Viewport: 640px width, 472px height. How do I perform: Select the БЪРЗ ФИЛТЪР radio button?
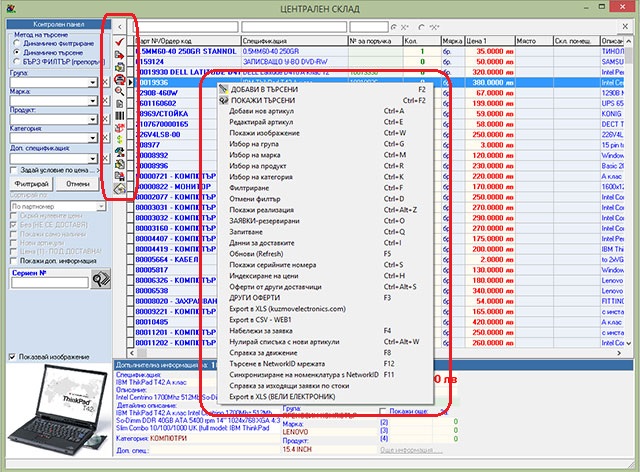pos(17,61)
